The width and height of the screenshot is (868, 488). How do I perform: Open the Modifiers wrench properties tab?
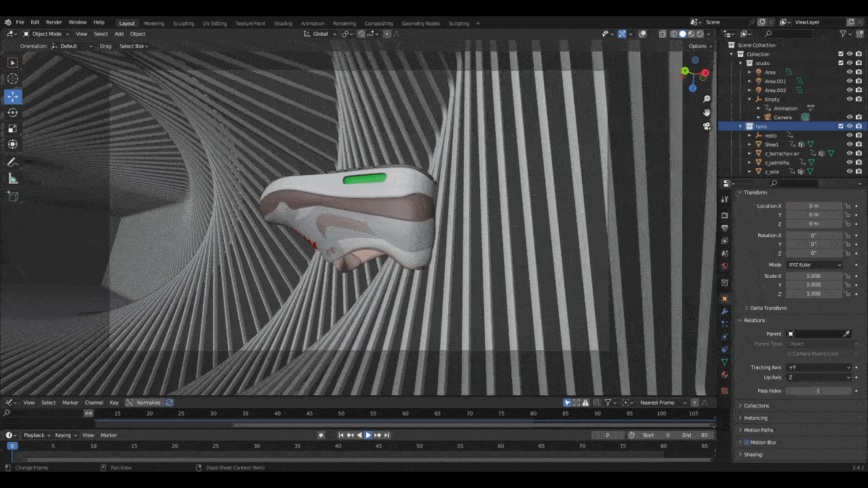click(x=724, y=311)
